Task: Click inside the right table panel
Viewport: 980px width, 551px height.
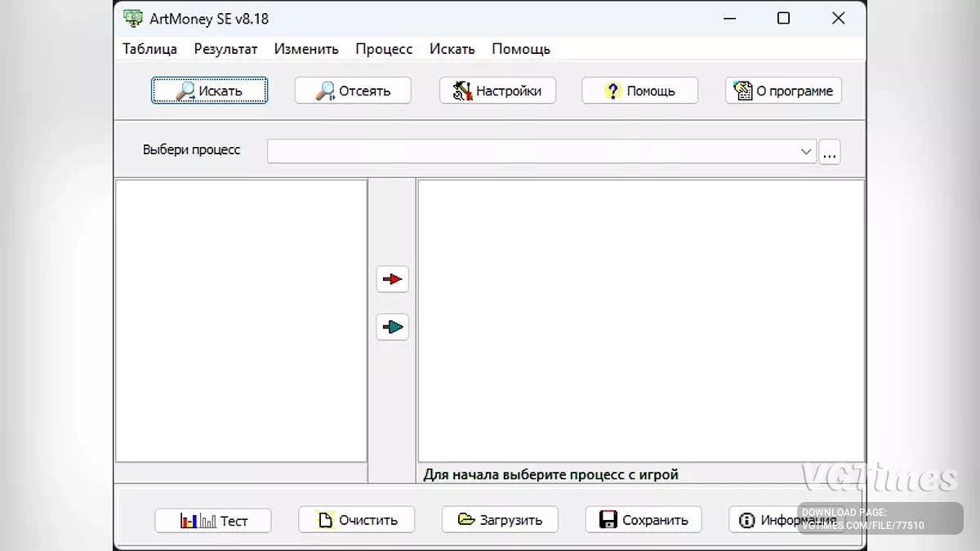Action: (641, 321)
